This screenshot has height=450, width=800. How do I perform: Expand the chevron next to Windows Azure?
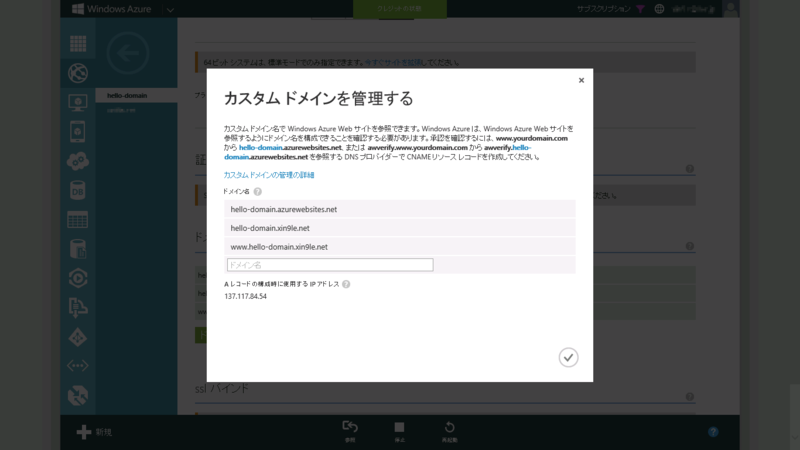point(170,10)
